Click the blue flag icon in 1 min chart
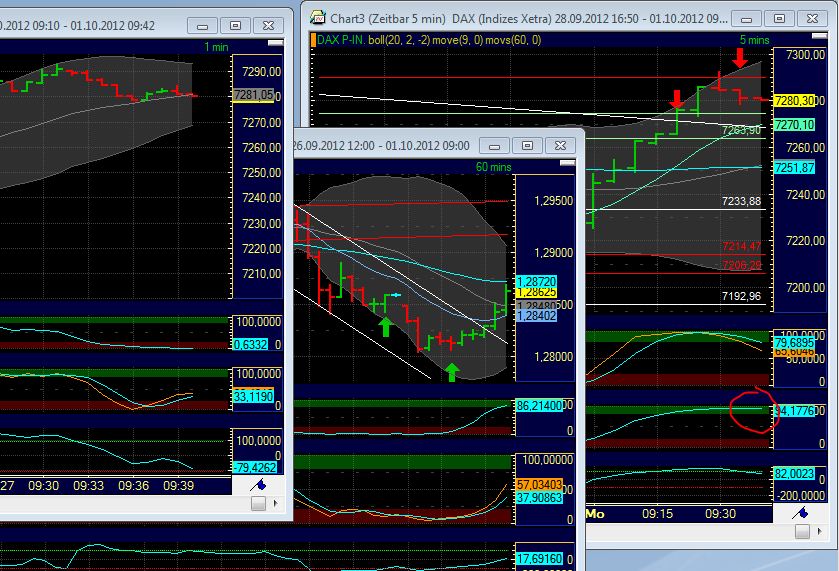The image size is (839, 571). tap(258, 485)
